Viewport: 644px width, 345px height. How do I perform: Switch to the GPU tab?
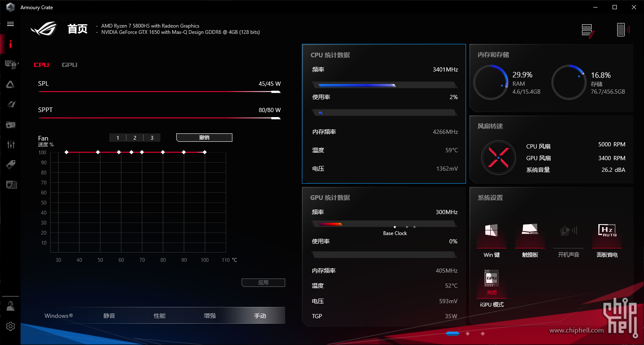pyautogui.click(x=70, y=65)
